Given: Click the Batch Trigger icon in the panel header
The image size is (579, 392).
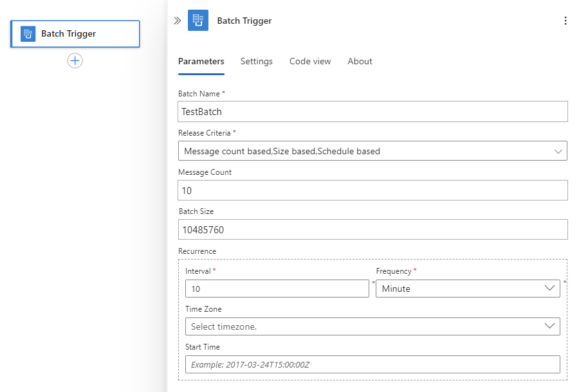Looking at the screenshot, I should click(198, 20).
